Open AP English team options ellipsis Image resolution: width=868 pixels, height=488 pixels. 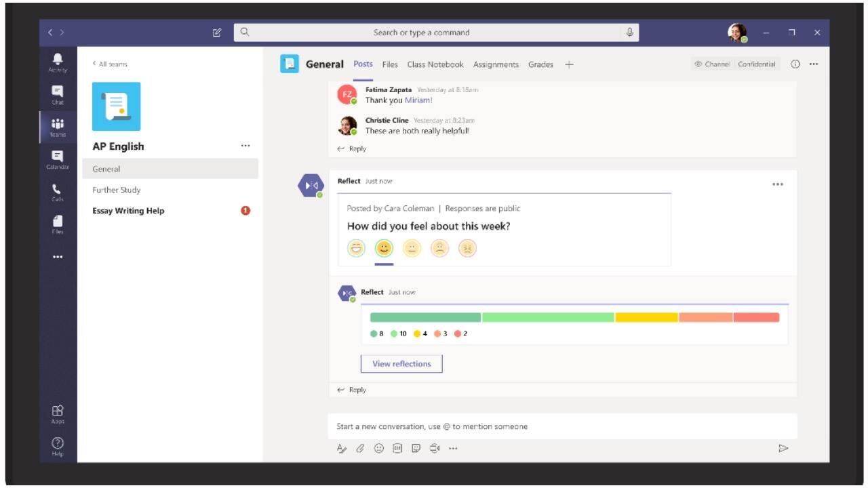click(245, 146)
